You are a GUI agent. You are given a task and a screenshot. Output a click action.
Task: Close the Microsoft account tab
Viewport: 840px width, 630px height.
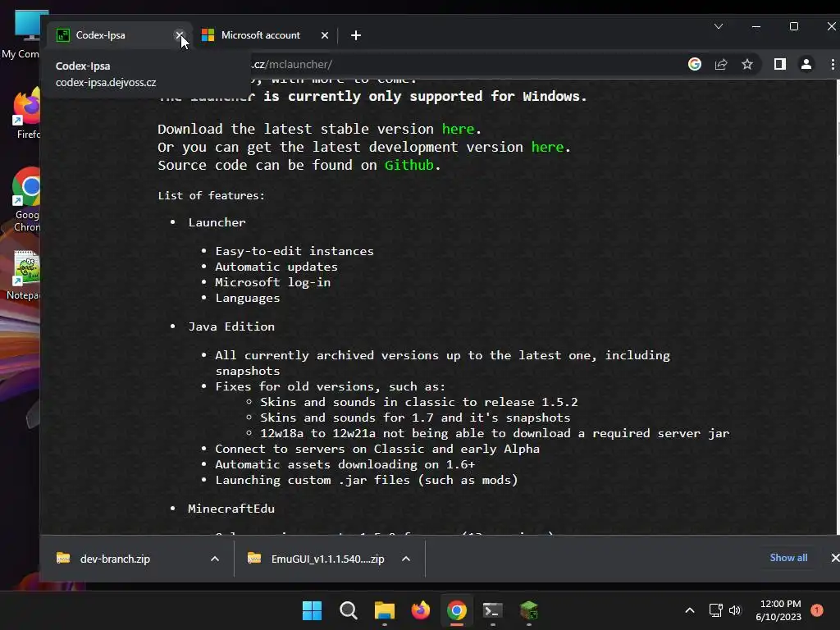pyautogui.click(x=325, y=35)
